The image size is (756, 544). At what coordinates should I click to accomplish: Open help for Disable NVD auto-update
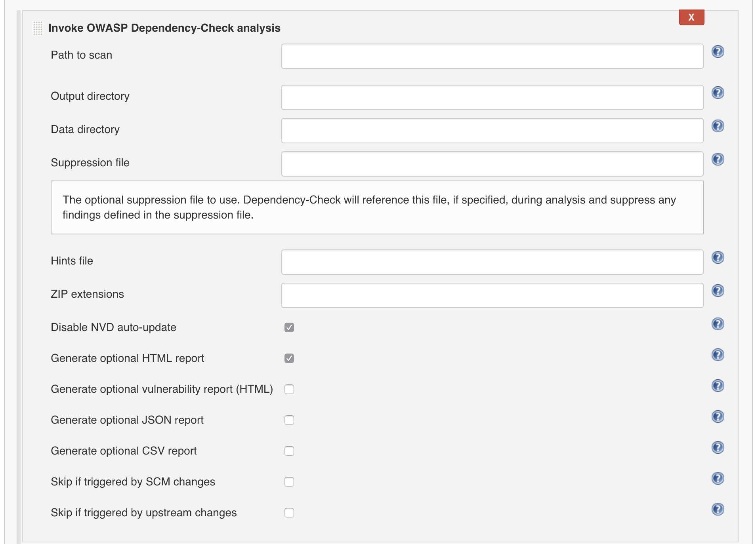point(718,324)
